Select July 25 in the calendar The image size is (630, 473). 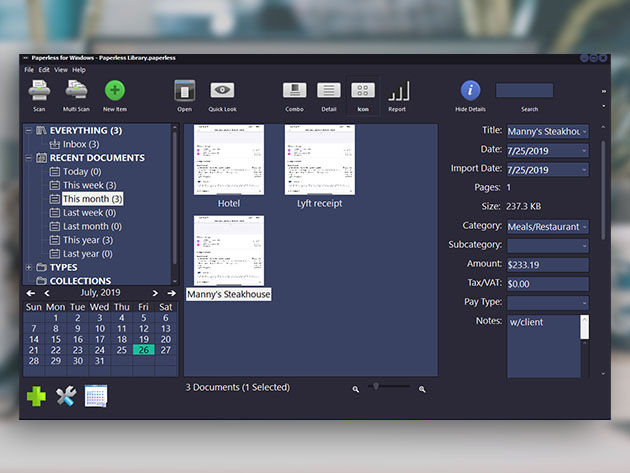(x=122, y=350)
